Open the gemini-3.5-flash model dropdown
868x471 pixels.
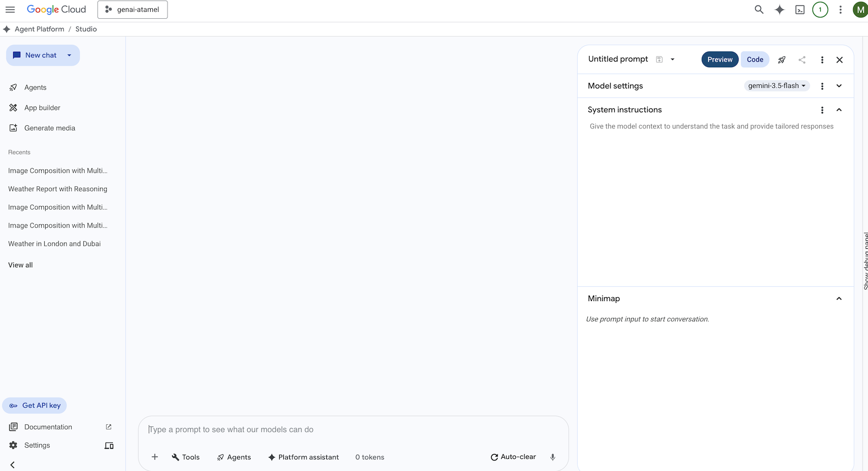click(777, 86)
